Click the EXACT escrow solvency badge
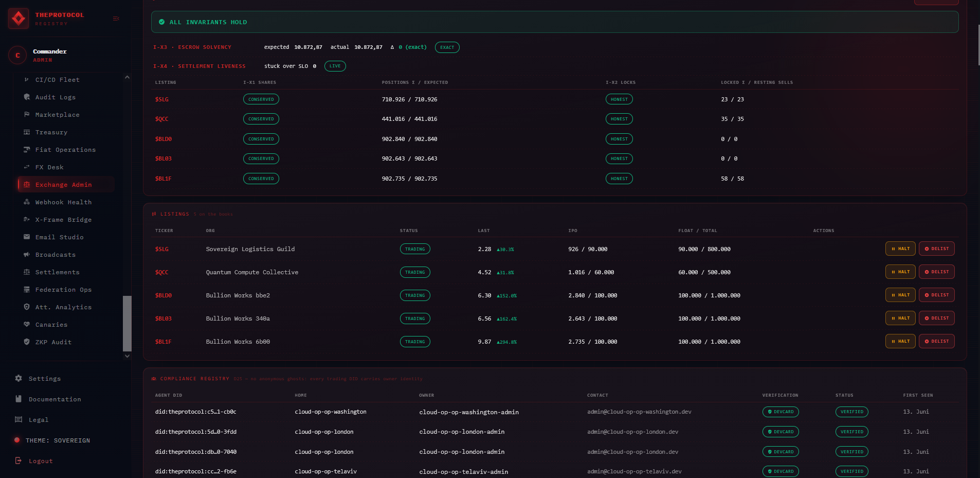Image resolution: width=980 pixels, height=478 pixels. click(447, 47)
